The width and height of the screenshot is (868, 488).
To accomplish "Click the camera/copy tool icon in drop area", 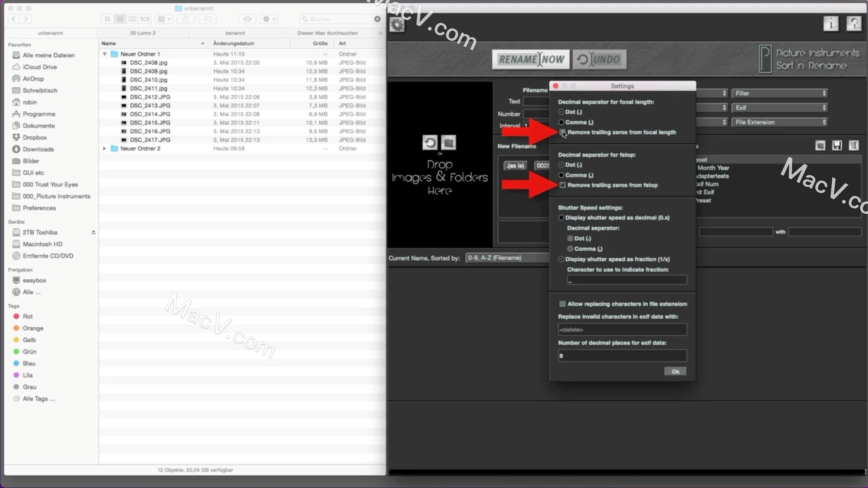I will [x=448, y=142].
